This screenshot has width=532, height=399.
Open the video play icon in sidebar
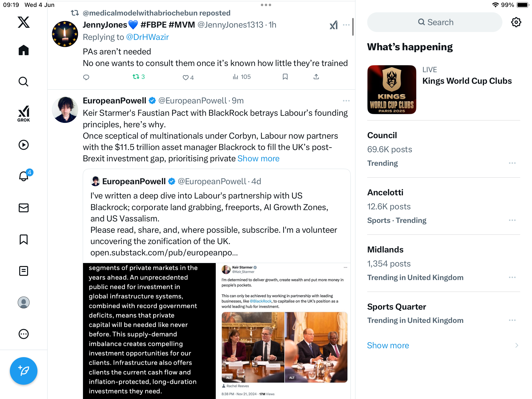point(24,145)
